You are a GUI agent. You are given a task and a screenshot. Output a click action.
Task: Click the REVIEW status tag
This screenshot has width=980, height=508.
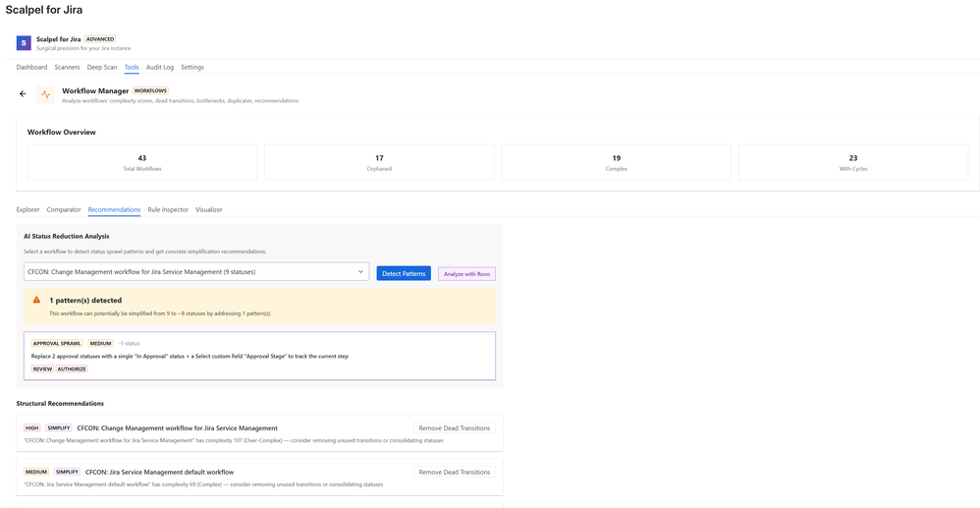pos(42,369)
